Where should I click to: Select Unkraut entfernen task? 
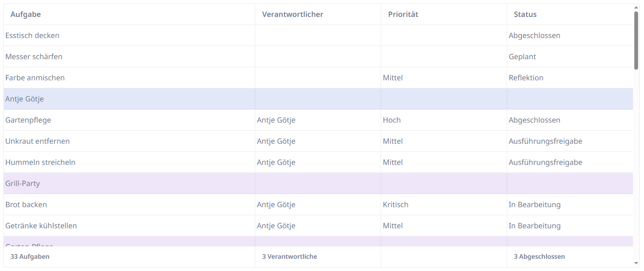point(37,141)
